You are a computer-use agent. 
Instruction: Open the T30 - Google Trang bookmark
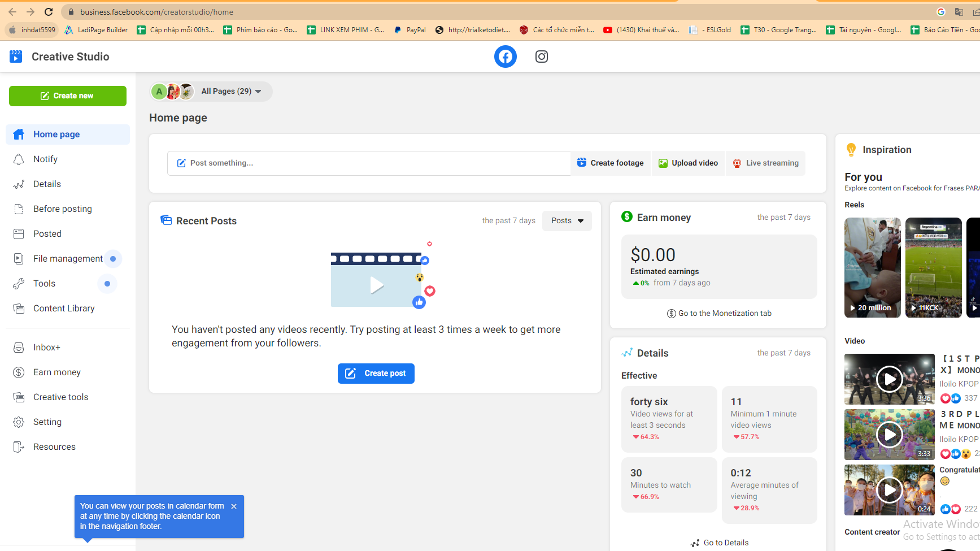tap(778, 30)
